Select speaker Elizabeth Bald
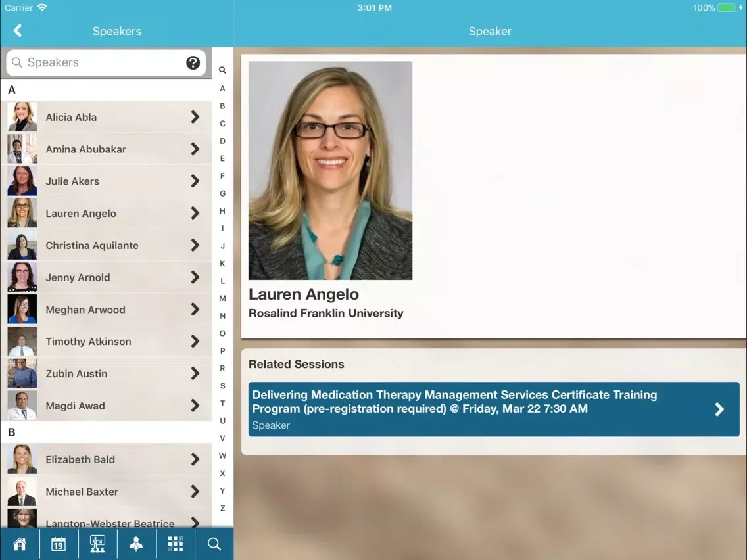This screenshot has height=560, width=747. (x=107, y=459)
